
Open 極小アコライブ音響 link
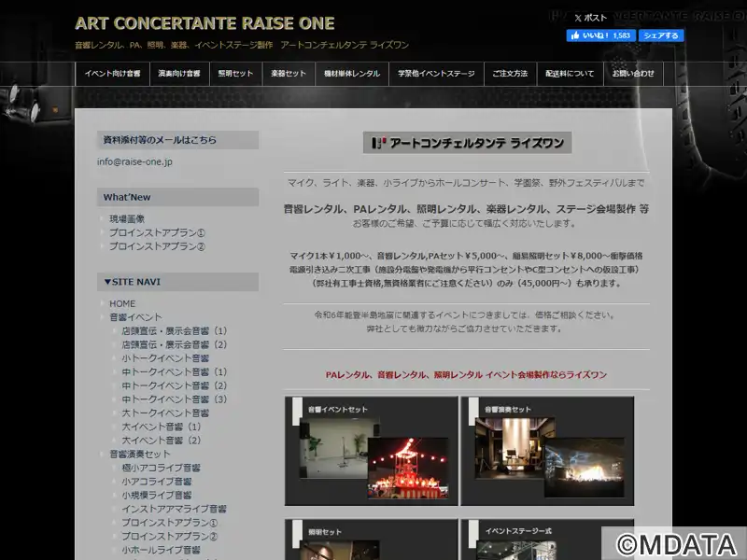point(161,469)
